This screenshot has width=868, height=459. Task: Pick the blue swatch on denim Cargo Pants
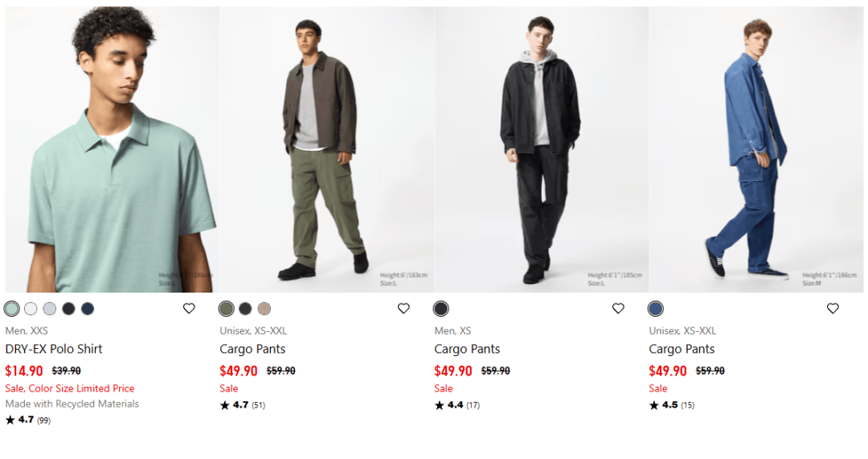pyautogui.click(x=655, y=309)
